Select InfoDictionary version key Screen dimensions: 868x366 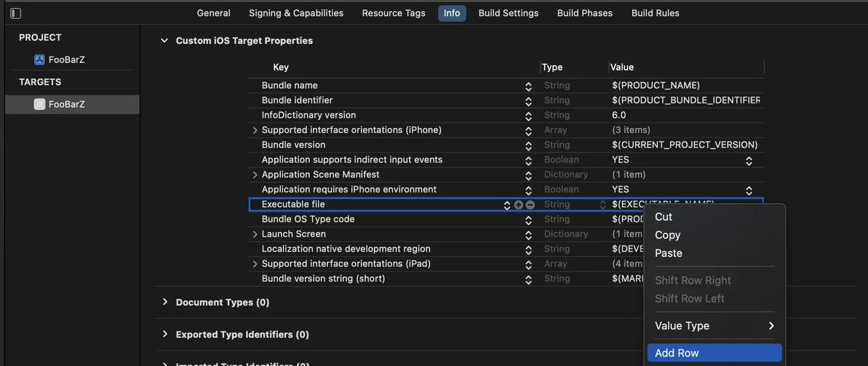click(309, 115)
